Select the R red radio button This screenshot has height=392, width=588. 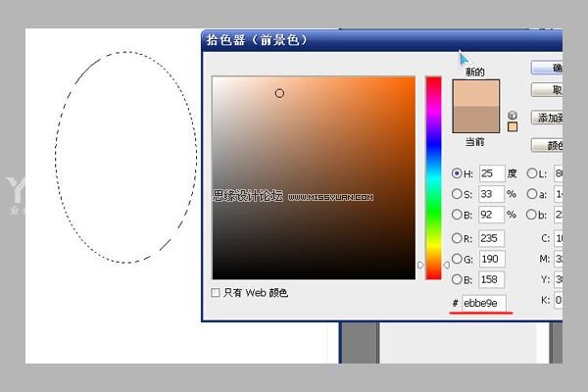click(457, 238)
